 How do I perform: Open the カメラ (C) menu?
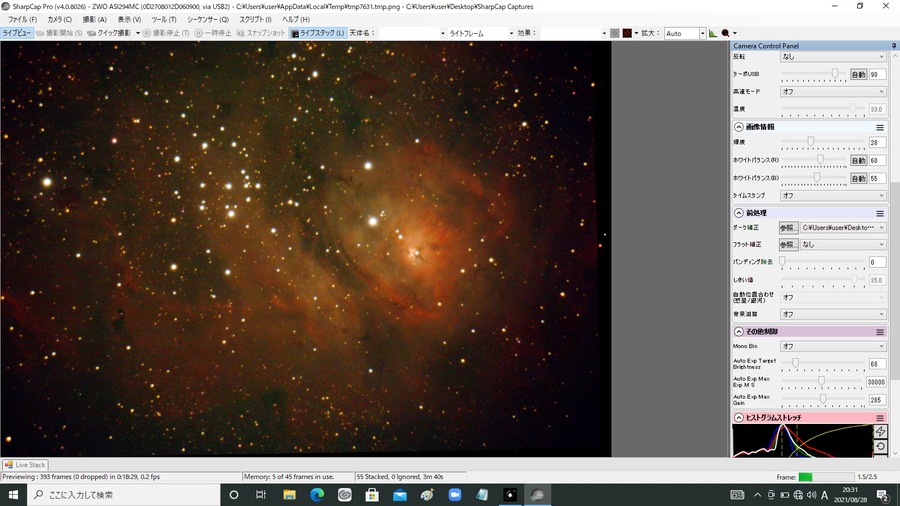point(59,20)
